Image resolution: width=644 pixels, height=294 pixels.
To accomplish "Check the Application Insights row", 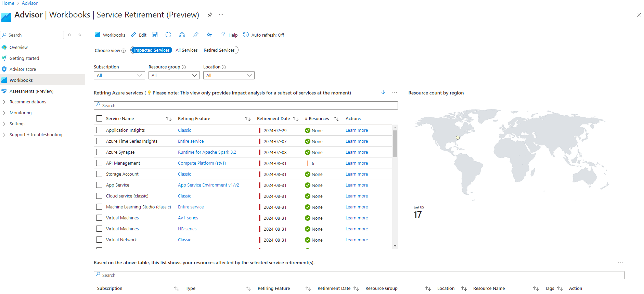I will [99, 130].
